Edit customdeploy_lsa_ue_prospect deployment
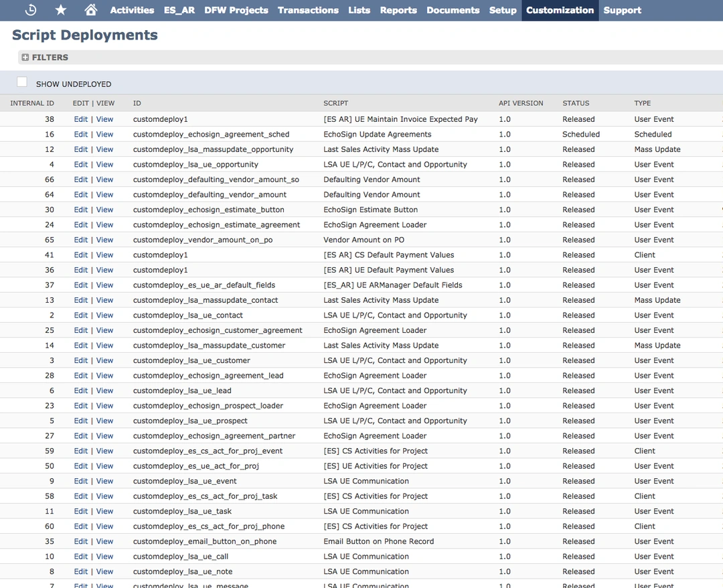 pyautogui.click(x=81, y=421)
